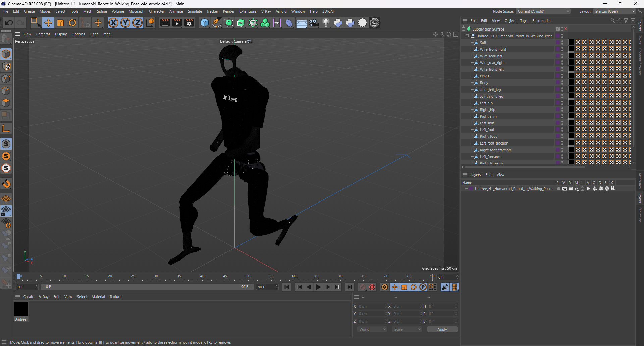Select Left_foot_traction object
Image resolution: width=644 pixels, height=346 pixels.
(x=494, y=143)
